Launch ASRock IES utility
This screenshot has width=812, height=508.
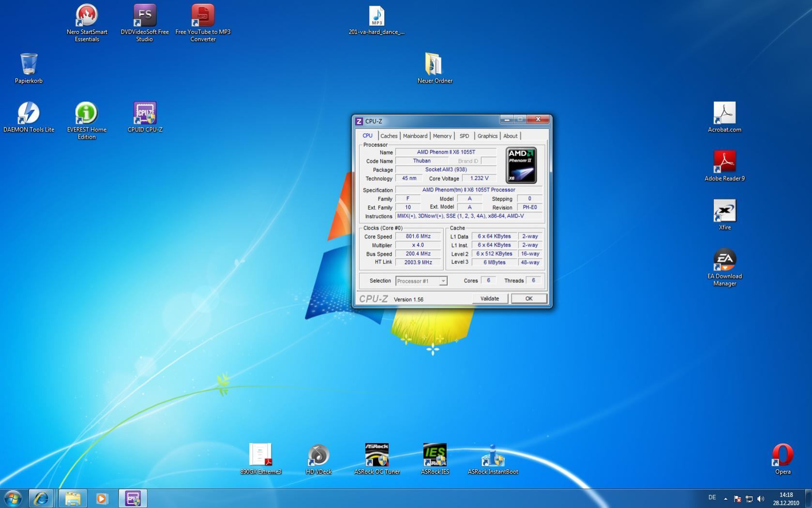click(x=435, y=459)
